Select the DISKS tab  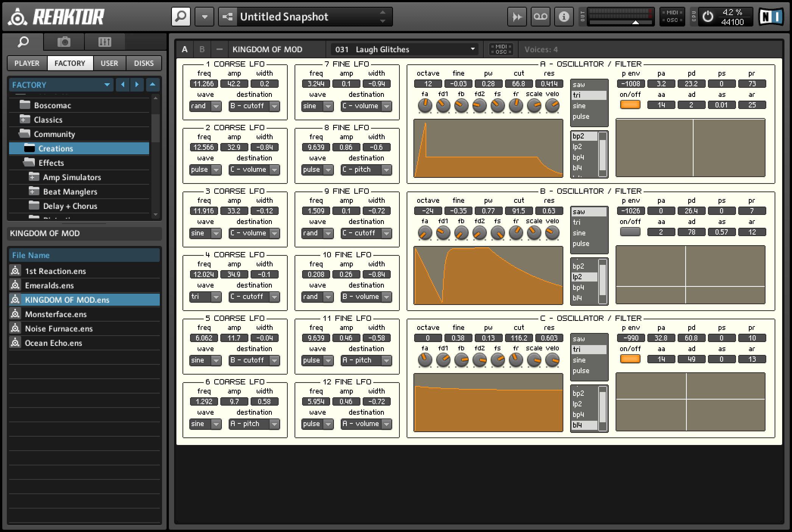tap(144, 63)
